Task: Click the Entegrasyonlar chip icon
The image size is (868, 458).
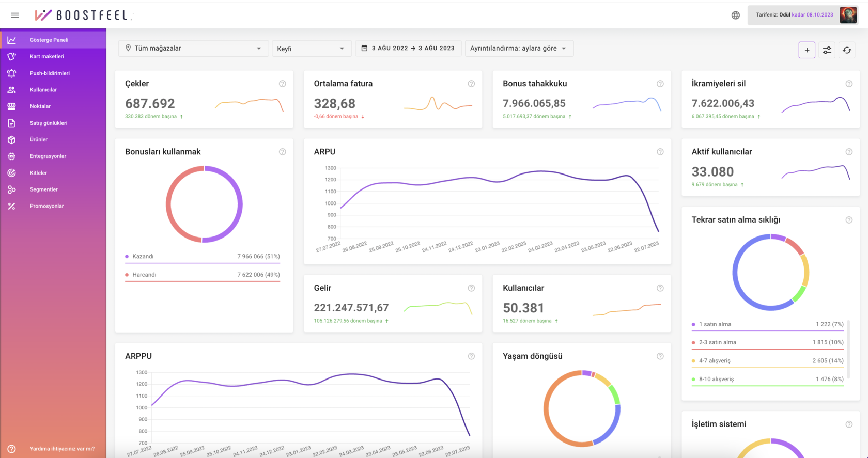Action: (11, 156)
